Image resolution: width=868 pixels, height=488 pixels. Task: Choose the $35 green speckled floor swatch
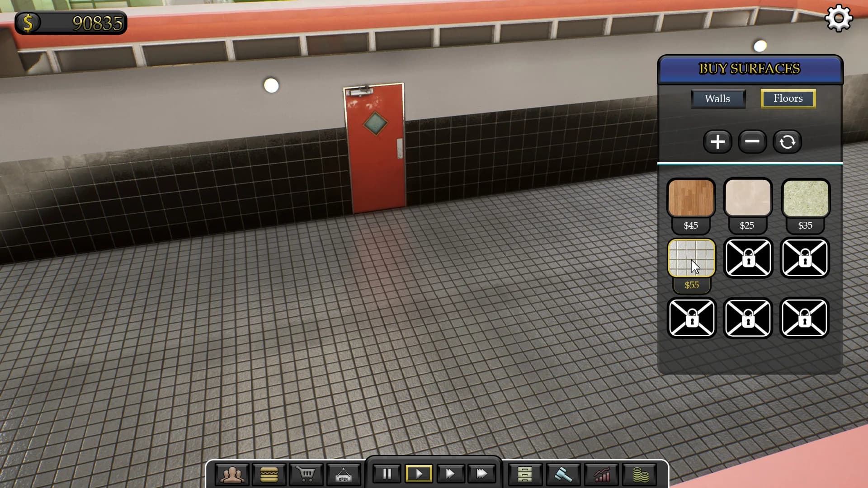point(805,198)
